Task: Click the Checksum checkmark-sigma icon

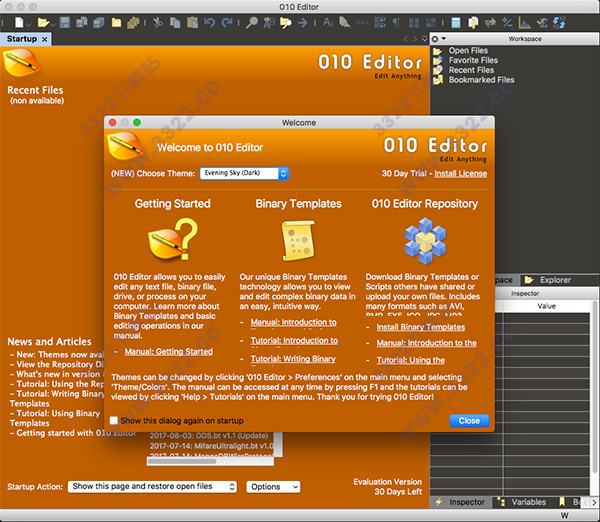Action: click(x=542, y=23)
